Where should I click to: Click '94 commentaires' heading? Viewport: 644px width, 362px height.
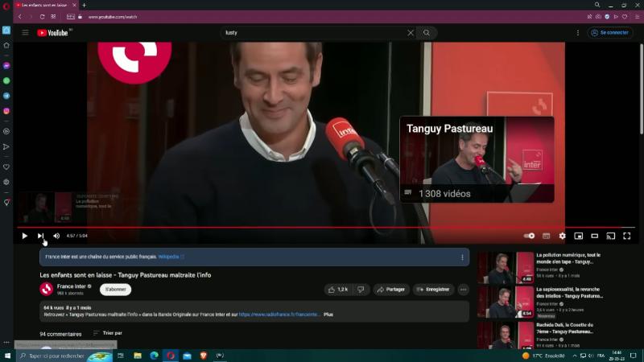[60, 334]
